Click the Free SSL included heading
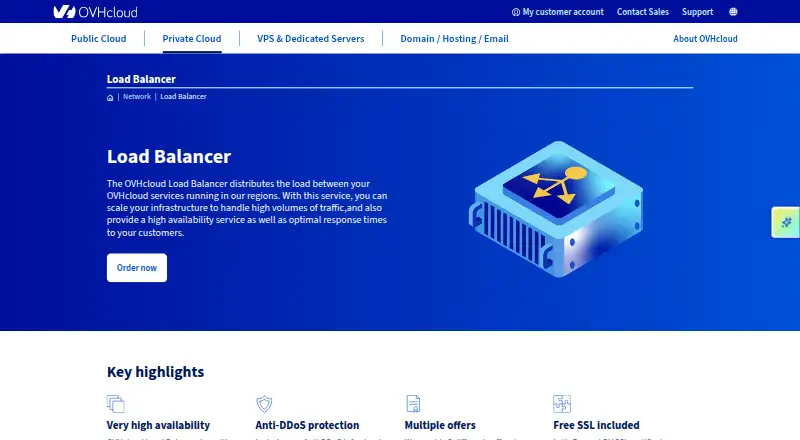The image size is (800, 440). [596, 425]
